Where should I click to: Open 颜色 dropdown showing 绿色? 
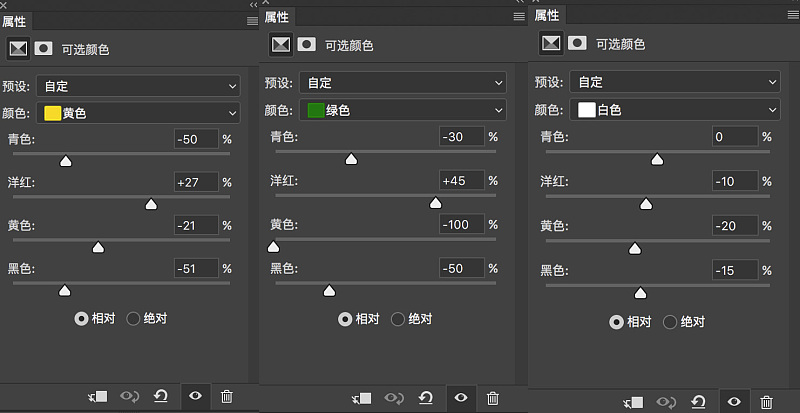[x=403, y=110]
